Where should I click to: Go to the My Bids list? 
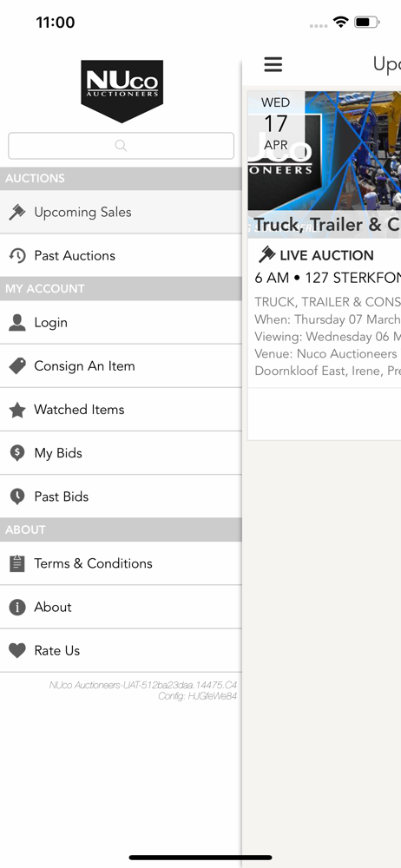tap(121, 453)
